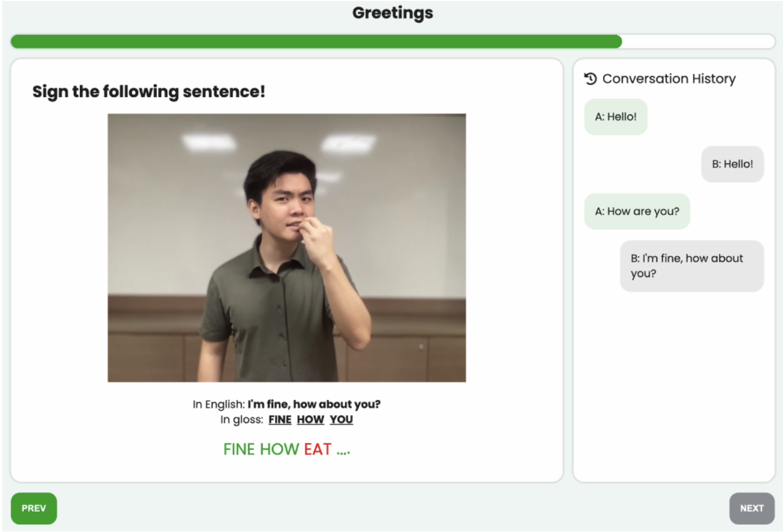This screenshot has height=532, width=784.
Task: Click the Greetings lesson title
Action: pos(393,13)
